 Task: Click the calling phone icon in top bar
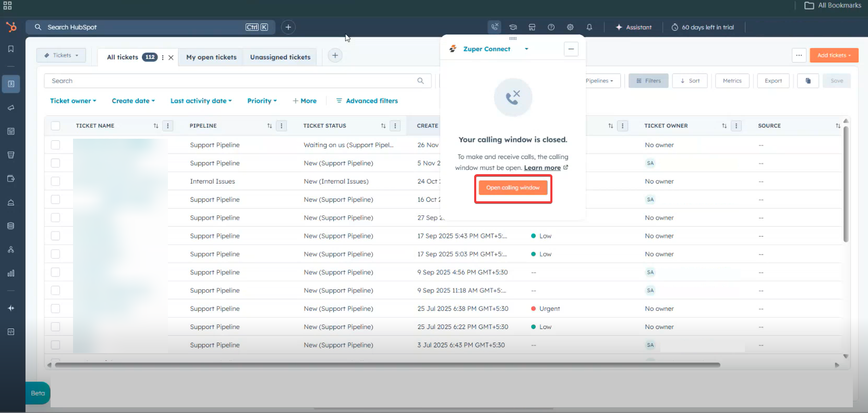pyautogui.click(x=495, y=27)
